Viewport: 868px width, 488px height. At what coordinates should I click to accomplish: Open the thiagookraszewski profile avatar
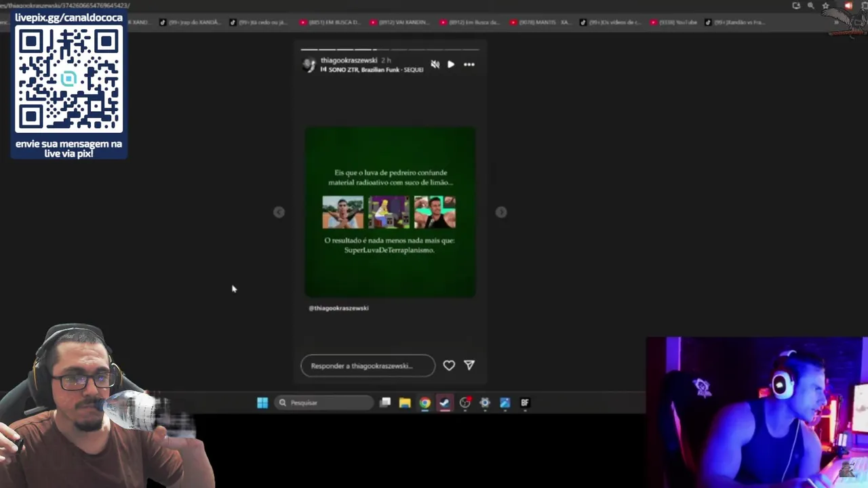tap(309, 65)
